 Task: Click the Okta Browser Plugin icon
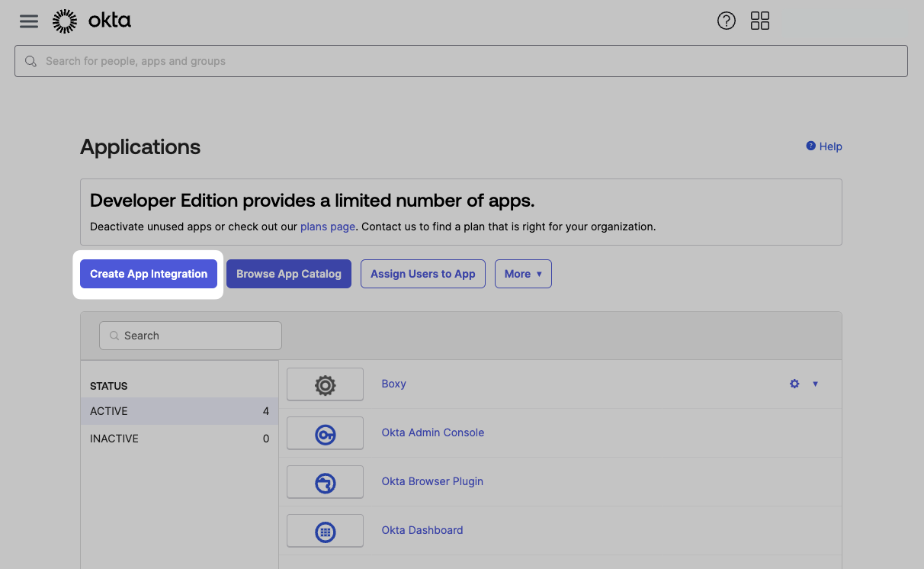(x=325, y=482)
